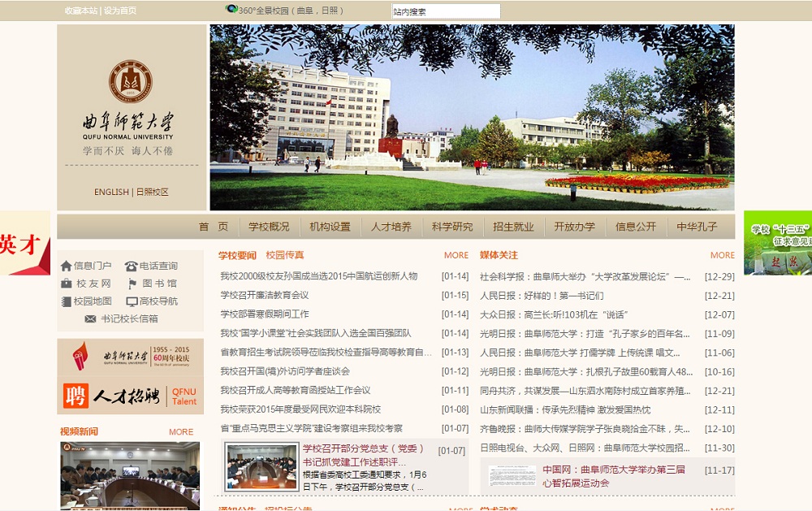This screenshot has height=511, width=812.
Task: Click the Qufu Normal University round emblem
Action: [131, 81]
